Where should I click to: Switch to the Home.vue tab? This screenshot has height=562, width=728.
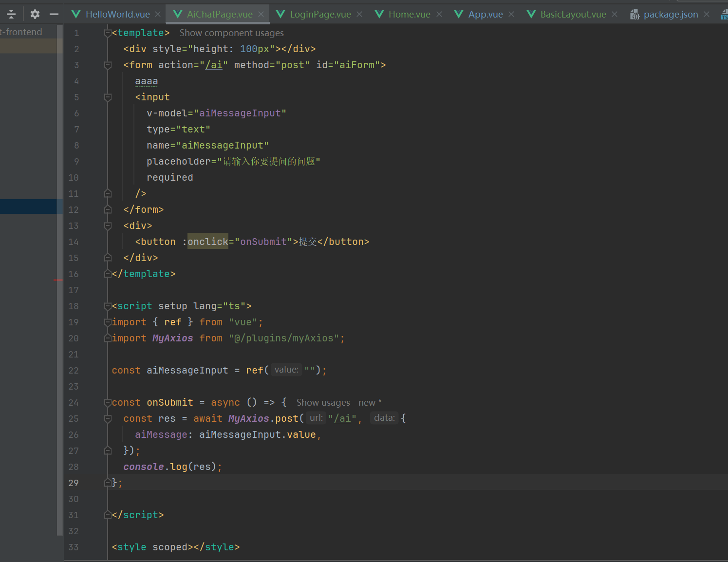(409, 14)
